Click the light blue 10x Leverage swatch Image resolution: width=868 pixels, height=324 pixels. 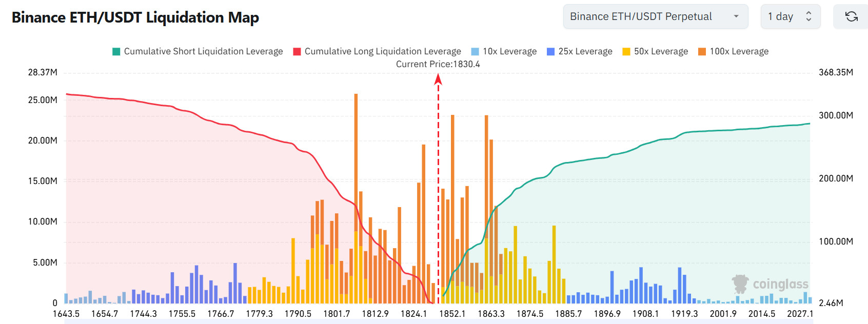[x=475, y=51]
